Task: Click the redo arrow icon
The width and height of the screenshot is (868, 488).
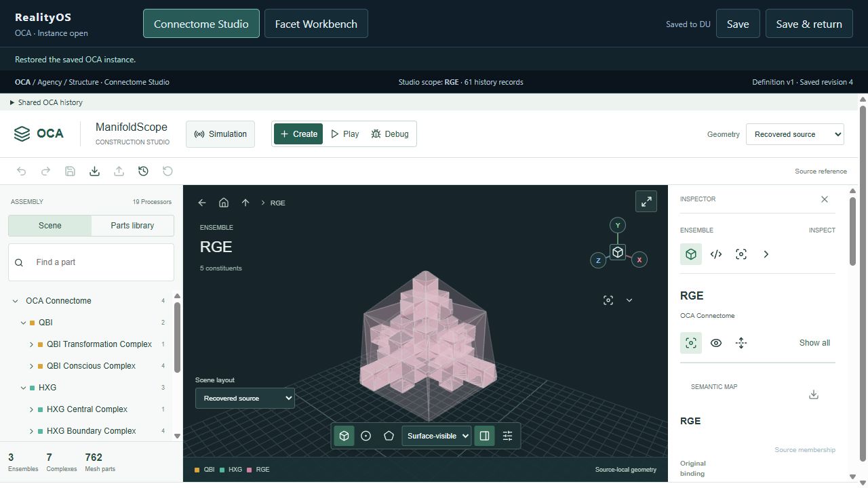Action: pyautogui.click(x=45, y=171)
